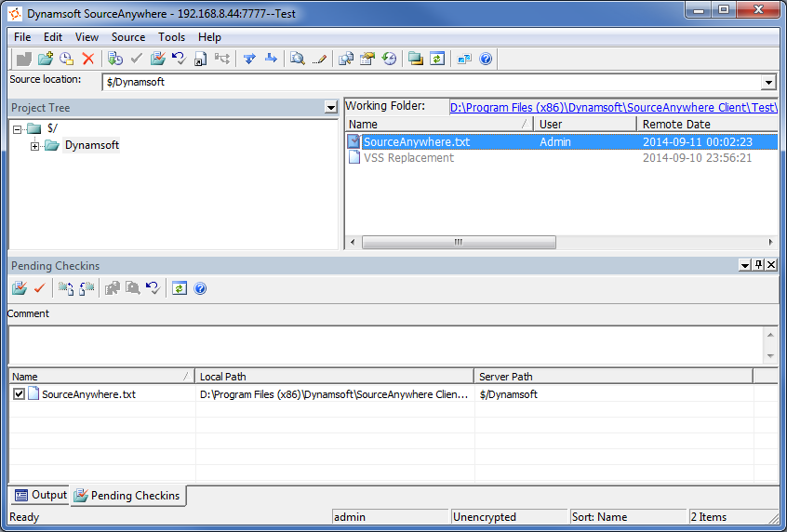Switch to the Output tab
Screen dimensions: 787x532
(41, 495)
